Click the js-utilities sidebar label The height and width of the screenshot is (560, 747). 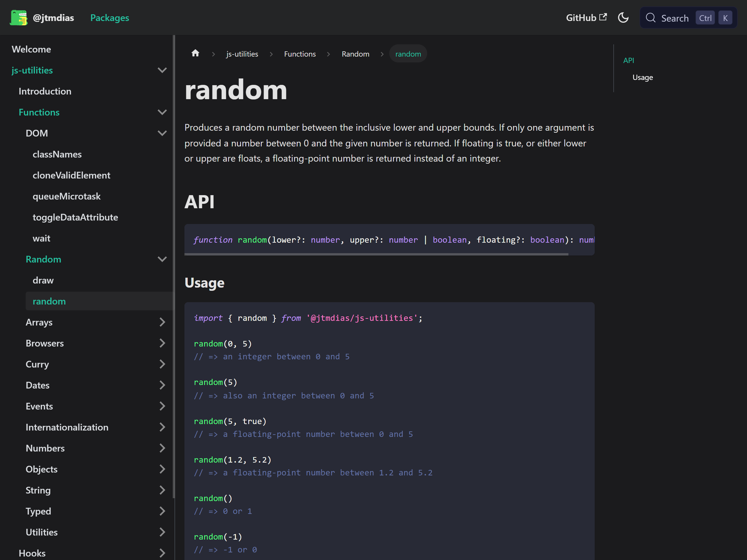point(32,70)
